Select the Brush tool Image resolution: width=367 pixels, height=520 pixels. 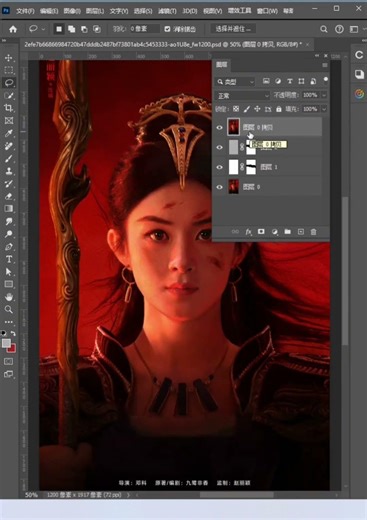pyautogui.click(x=9, y=159)
